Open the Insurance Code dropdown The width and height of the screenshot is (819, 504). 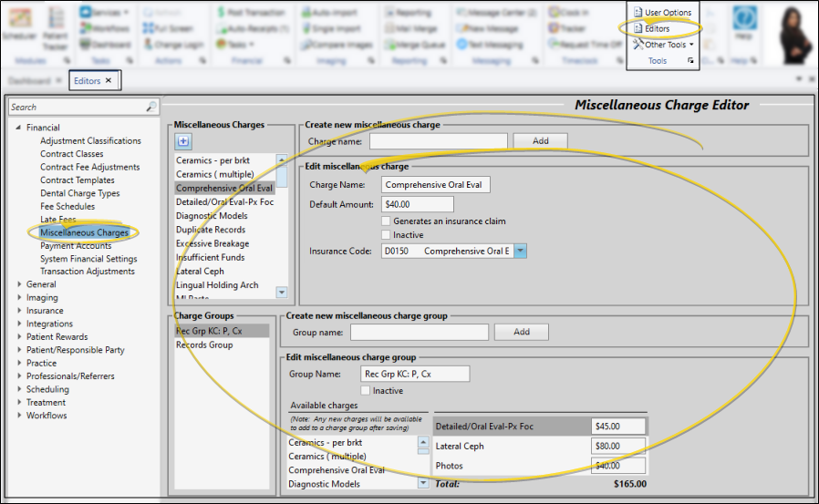(x=520, y=251)
